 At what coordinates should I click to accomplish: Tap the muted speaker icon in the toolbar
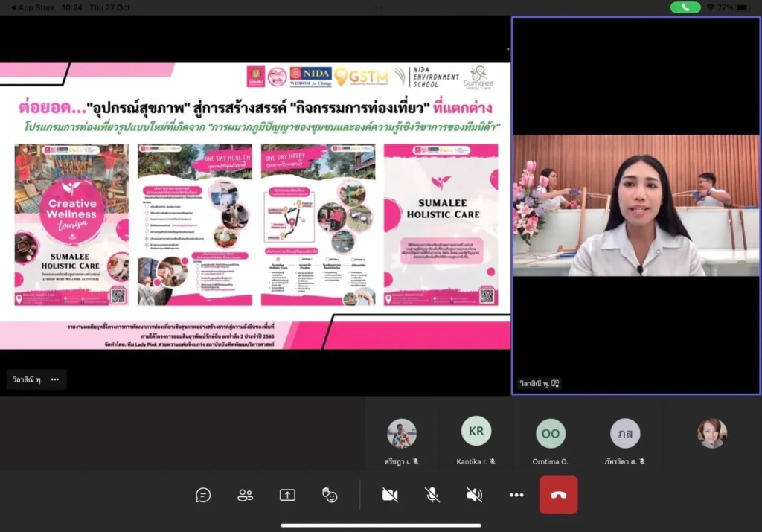pyautogui.click(x=474, y=495)
